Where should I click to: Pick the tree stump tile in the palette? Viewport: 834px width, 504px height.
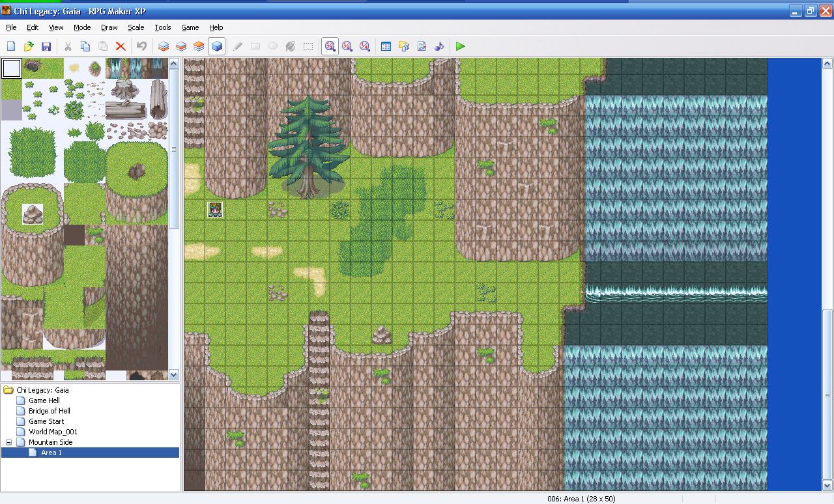(126, 89)
